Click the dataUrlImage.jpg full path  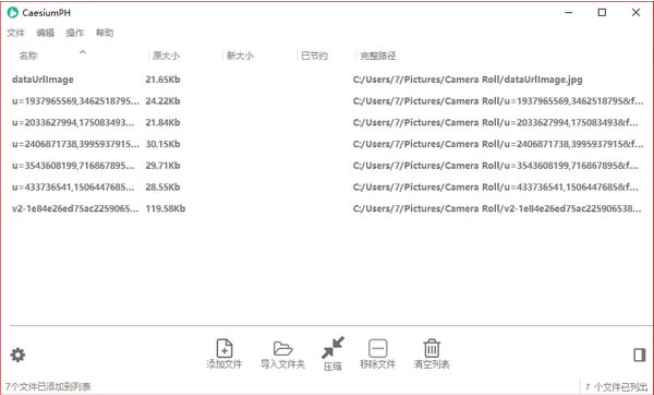(468, 79)
